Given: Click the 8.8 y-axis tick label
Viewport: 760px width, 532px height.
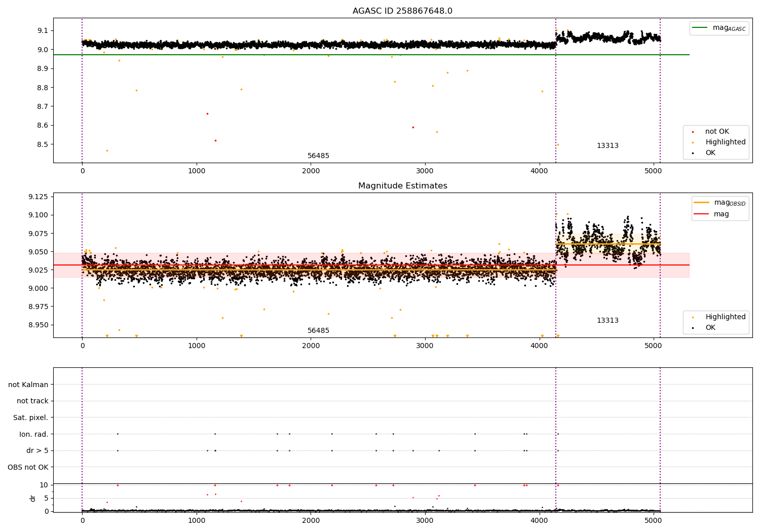Looking at the screenshot, I should (43, 88).
